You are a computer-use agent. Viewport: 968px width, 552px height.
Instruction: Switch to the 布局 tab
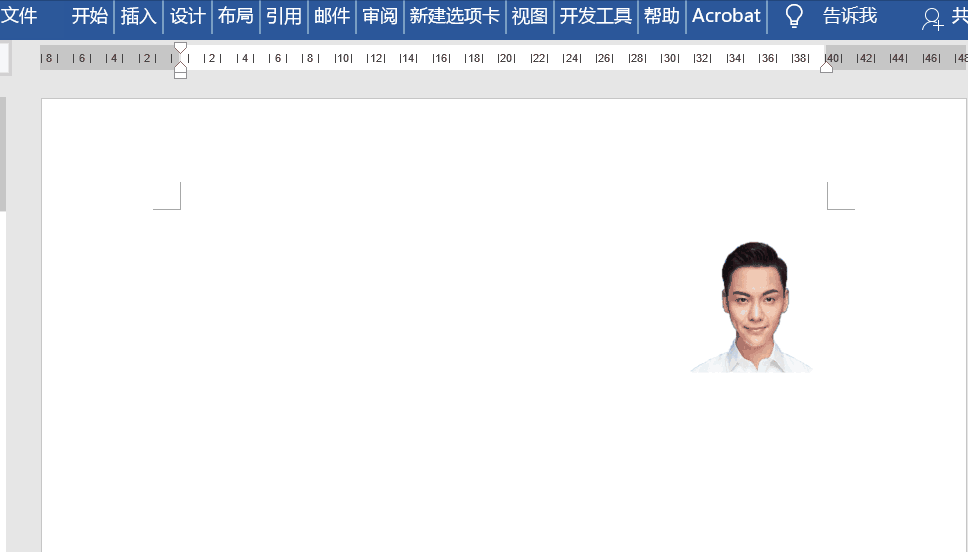click(x=235, y=15)
